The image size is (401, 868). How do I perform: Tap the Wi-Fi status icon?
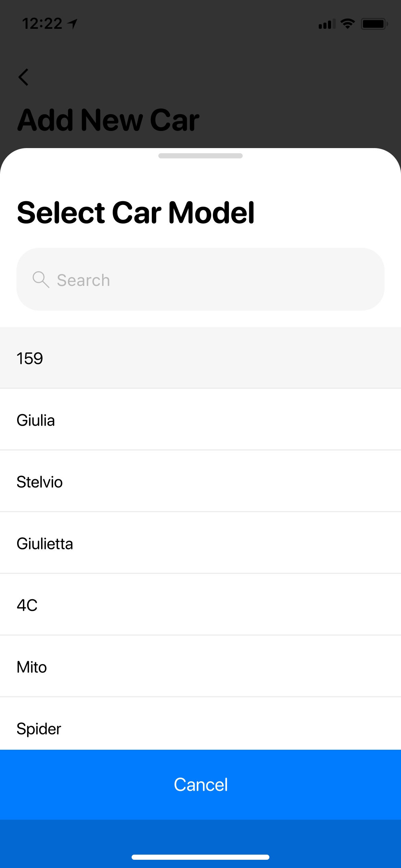pyautogui.click(x=348, y=24)
